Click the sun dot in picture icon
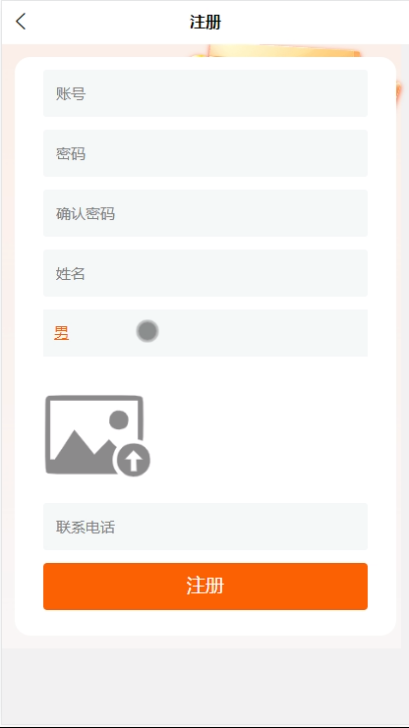409x728 pixels. pyautogui.click(x=119, y=420)
